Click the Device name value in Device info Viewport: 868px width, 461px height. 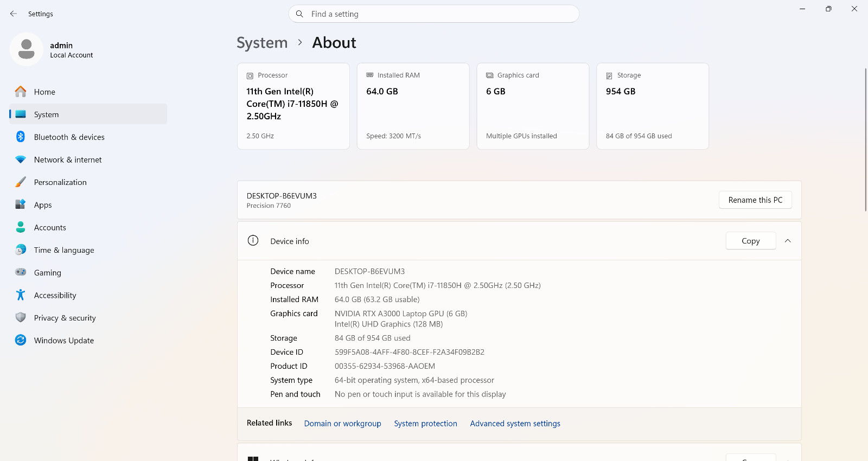(x=369, y=271)
